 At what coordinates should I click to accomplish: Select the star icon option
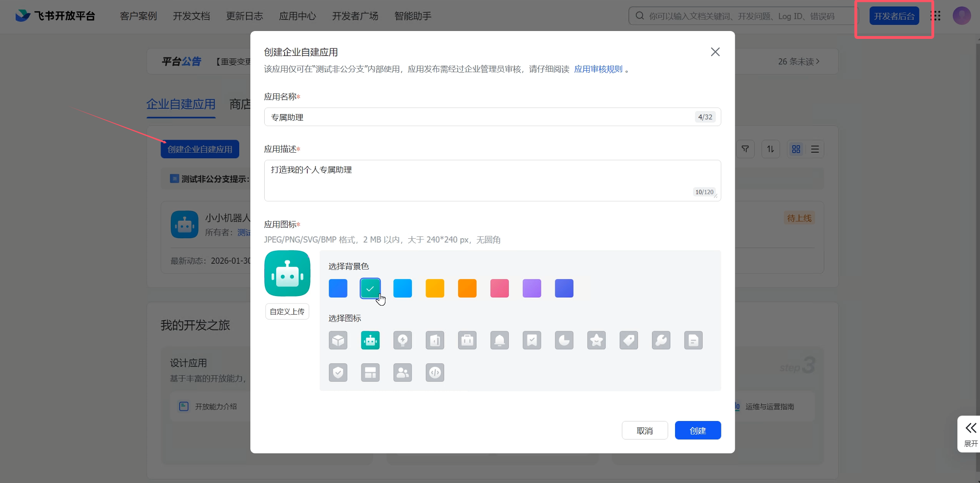tap(596, 340)
